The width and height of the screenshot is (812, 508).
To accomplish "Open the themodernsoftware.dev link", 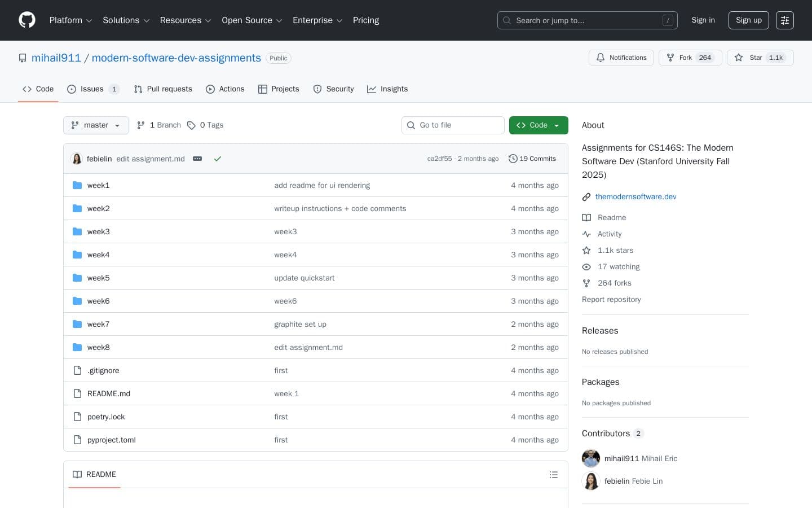I will [x=636, y=197].
